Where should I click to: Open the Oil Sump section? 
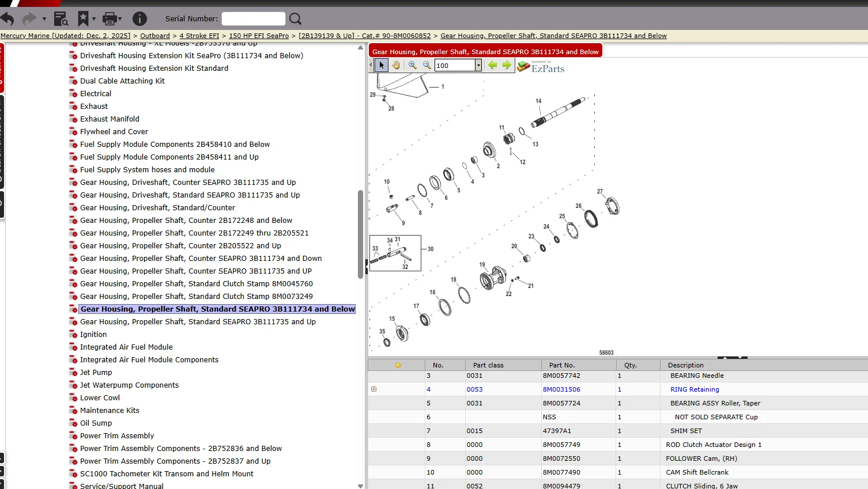pyautogui.click(x=96, y=423)
